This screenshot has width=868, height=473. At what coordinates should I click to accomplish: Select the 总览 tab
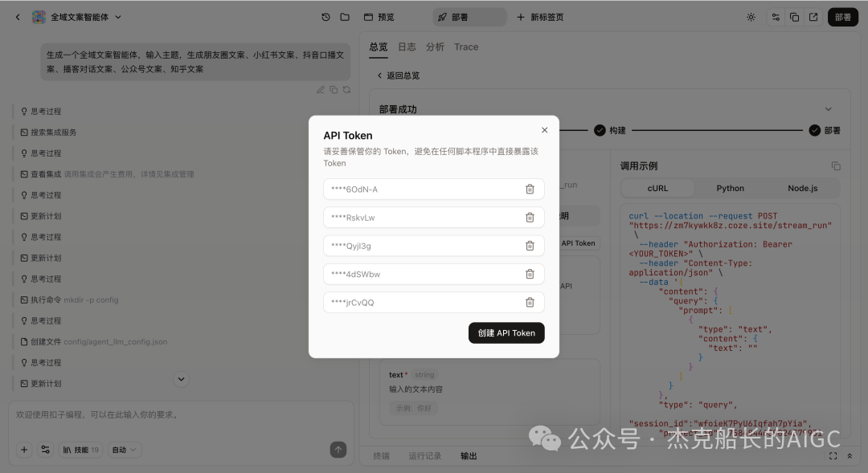[x=378, y=47]
